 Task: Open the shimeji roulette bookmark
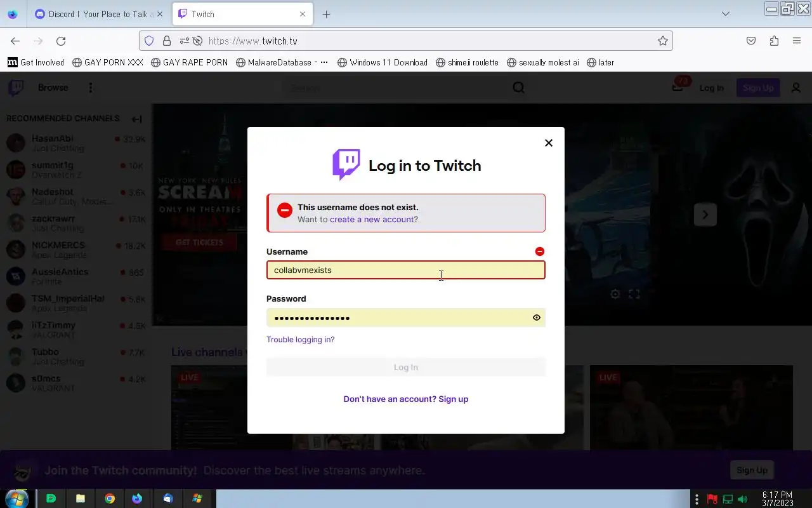click(468, 62)
